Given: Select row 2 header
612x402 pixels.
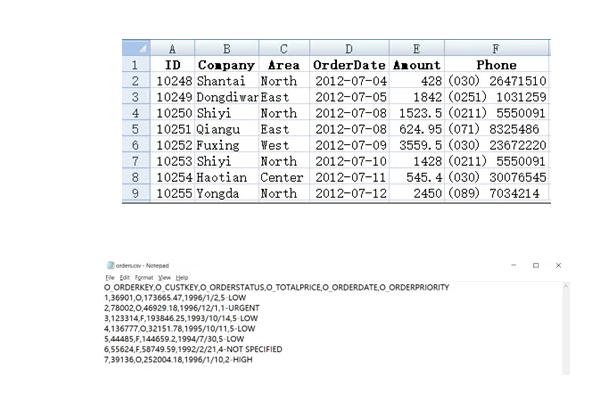Looking at the screenshot, I should (136, 80).
